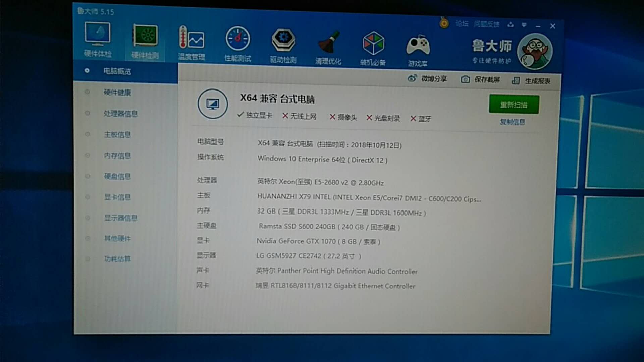Click the HUANANZHI X79 motherboard entry

point(369,198)
